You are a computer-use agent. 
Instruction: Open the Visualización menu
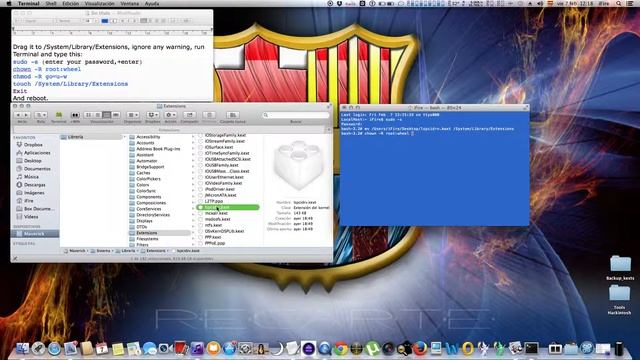[100, 3]
